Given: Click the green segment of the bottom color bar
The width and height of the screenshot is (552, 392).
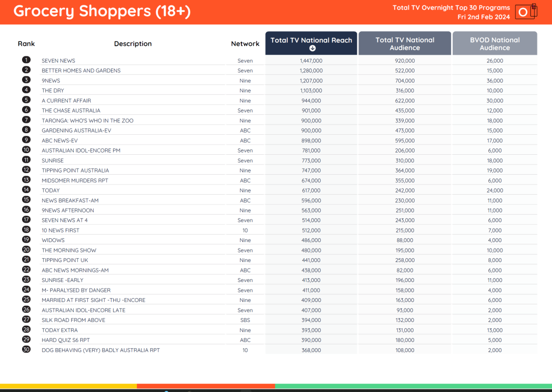Looking at the screenshot, I should (413, 386).
